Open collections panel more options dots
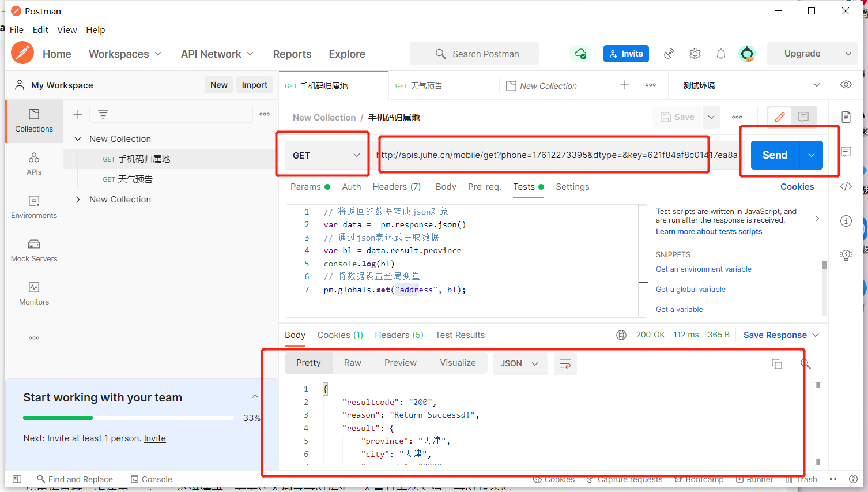 [265, 114]
